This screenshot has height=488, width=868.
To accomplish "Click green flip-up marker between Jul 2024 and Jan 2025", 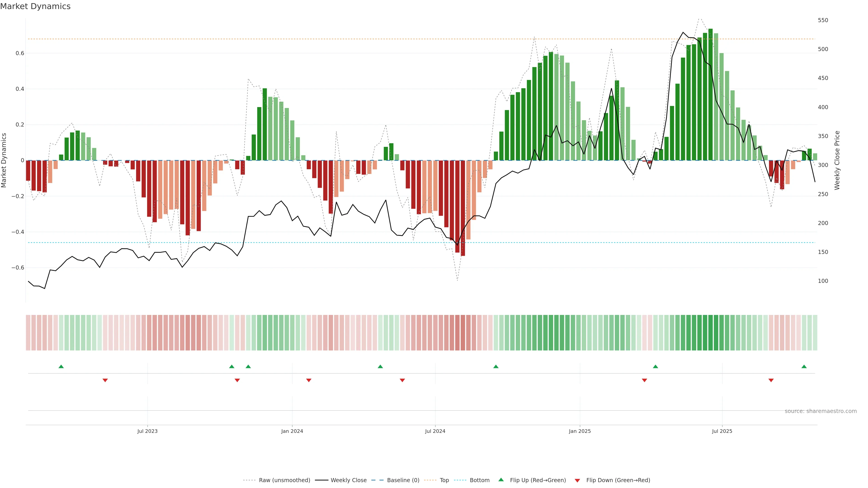I will click(496, 366).
